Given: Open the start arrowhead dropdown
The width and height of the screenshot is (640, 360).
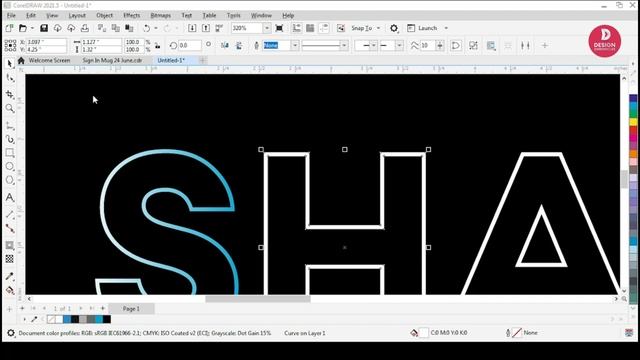Looking at the screenshot, I should [x=373, y=45].
